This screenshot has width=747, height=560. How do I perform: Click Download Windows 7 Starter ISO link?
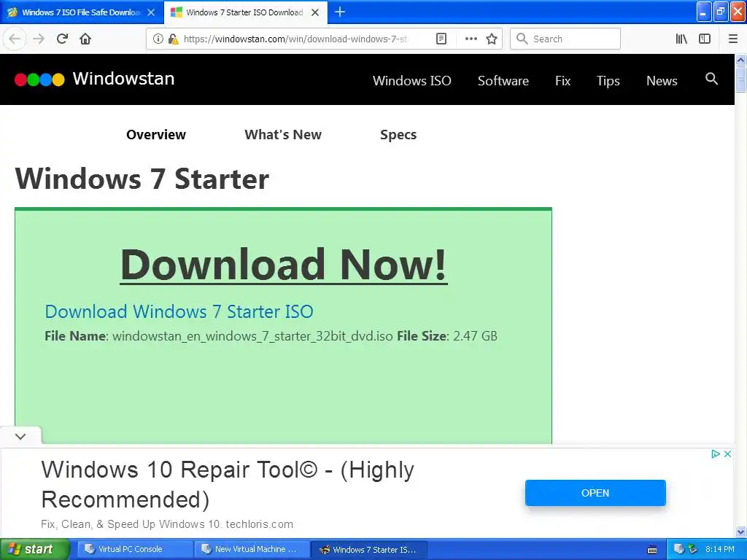pos(179,311)
